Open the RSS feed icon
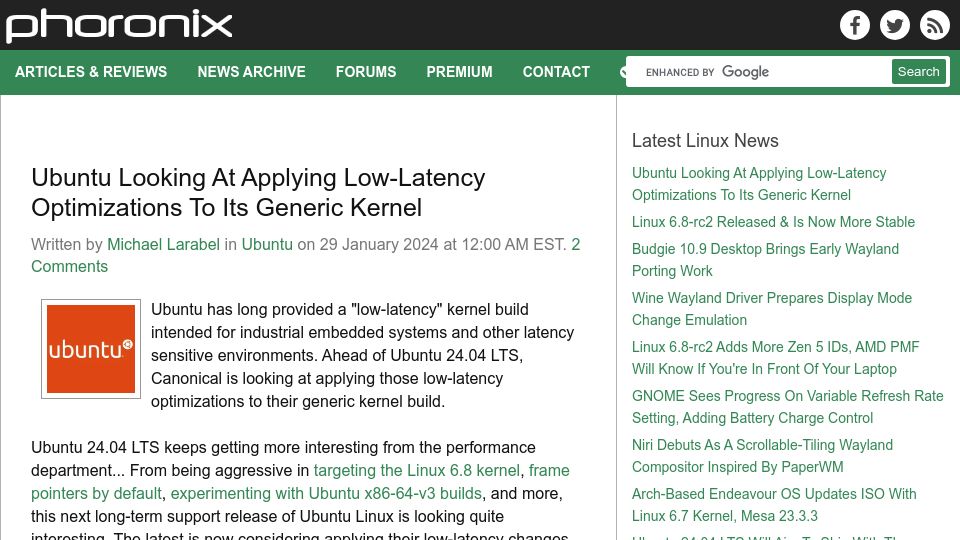Image resolution: width=960 pixels, height=540 pixels. tap(934, 25)
